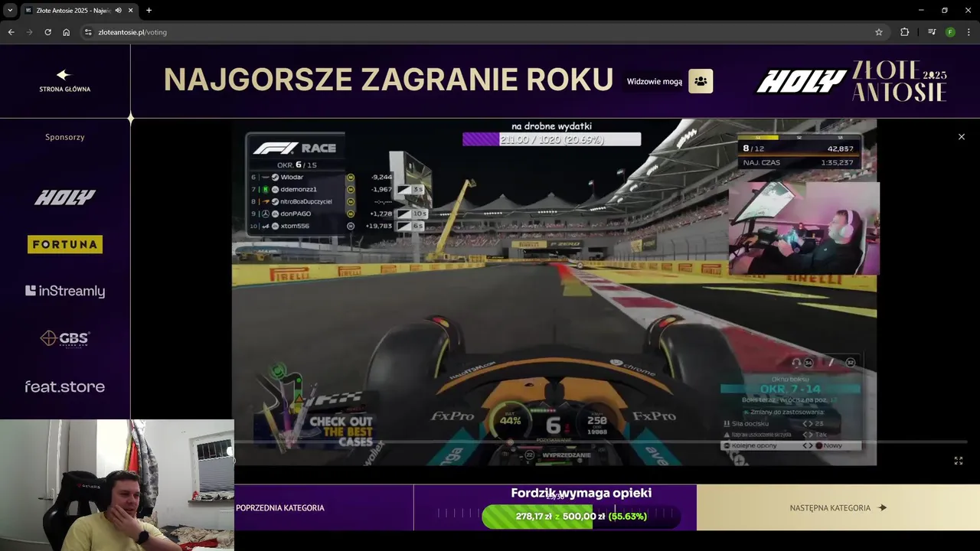This screenshot has height=551, width=980.
Task: Go to Poprzednia Kategoria
Action: click(280, 507)
